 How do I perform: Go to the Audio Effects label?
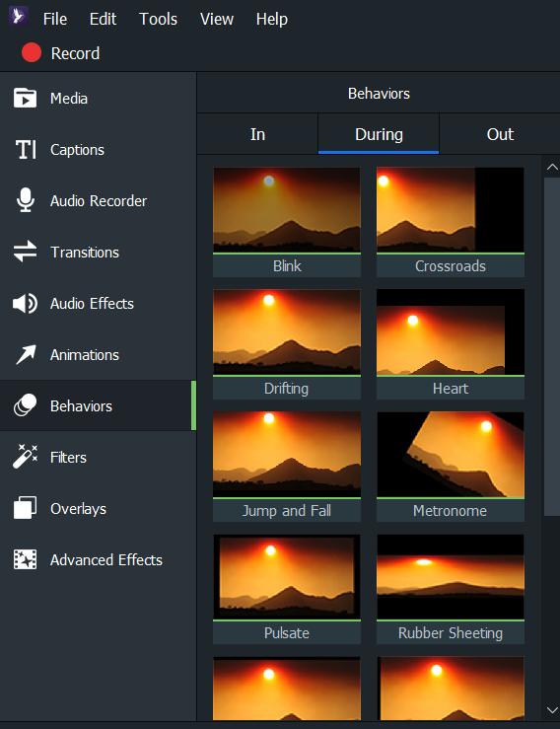point(92,304)
